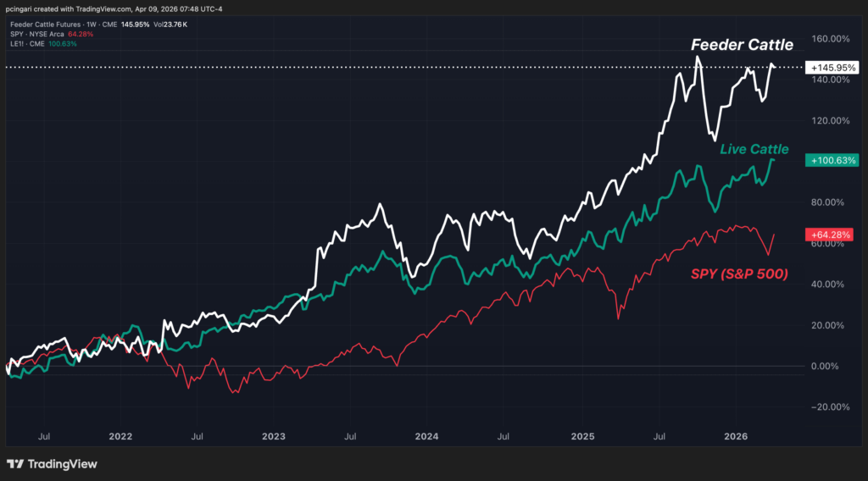Click the TradingView logo icon

(x=15, y=464)
